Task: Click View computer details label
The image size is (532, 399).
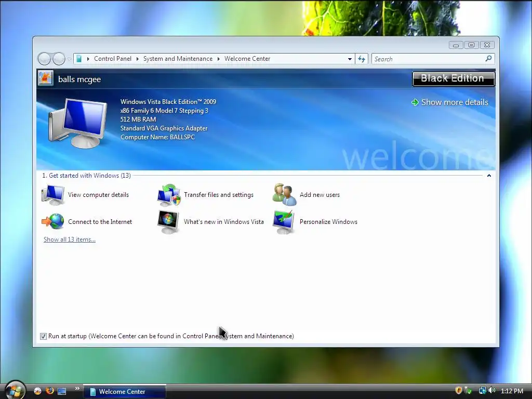Action: coord(98,195)
